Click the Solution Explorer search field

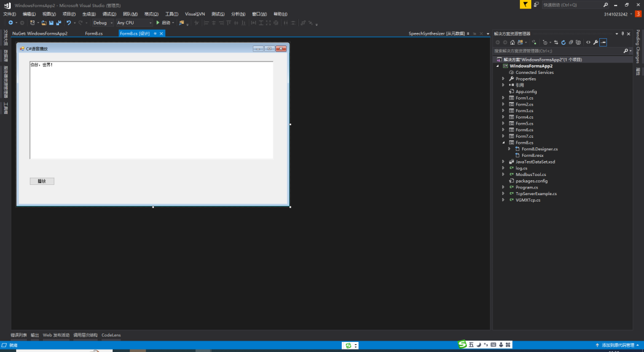(558, 51)
